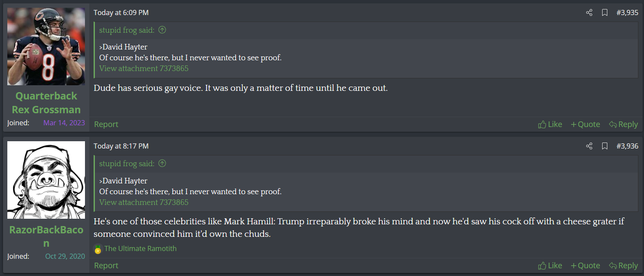The width and height of the screenshot is (644, 276).
Task: Click share icon on post #3,935
Action: click(589, 12)
